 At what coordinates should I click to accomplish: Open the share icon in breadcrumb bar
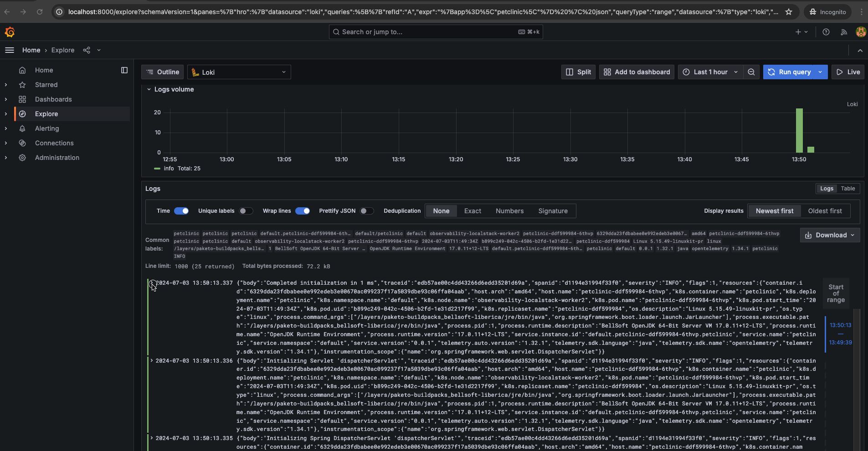(87, 50)
